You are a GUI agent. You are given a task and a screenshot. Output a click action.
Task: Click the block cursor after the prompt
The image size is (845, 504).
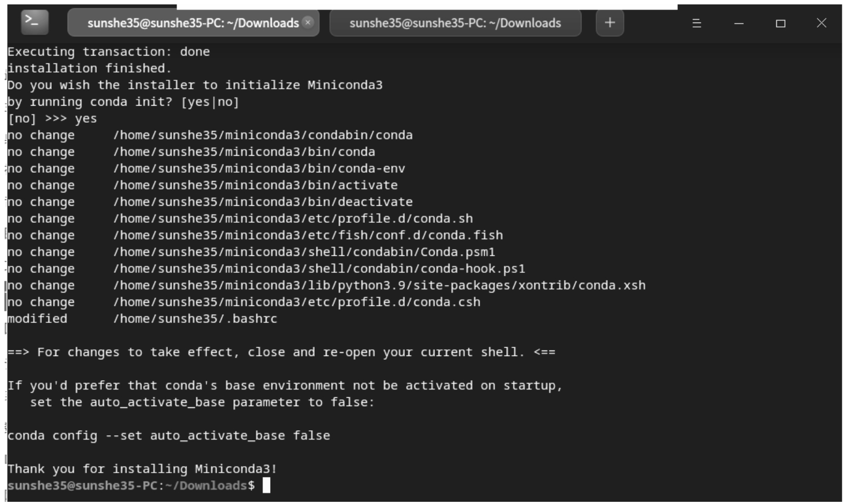[x=266, y=485]
